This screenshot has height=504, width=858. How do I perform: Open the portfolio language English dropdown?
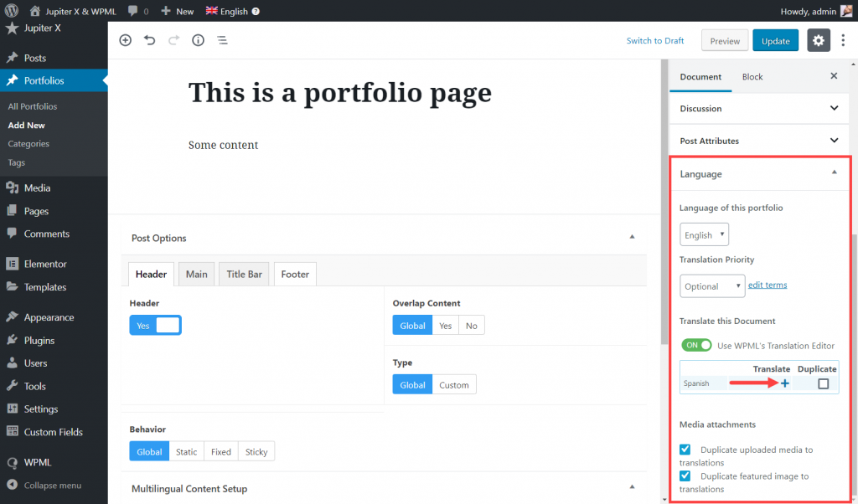(x=704, y=234)
